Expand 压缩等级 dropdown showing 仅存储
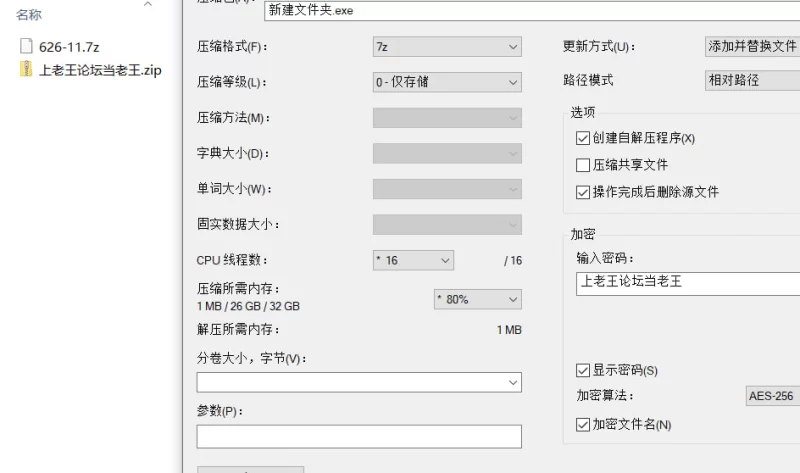This screenshot has height=473, width=800. [447, 82]
